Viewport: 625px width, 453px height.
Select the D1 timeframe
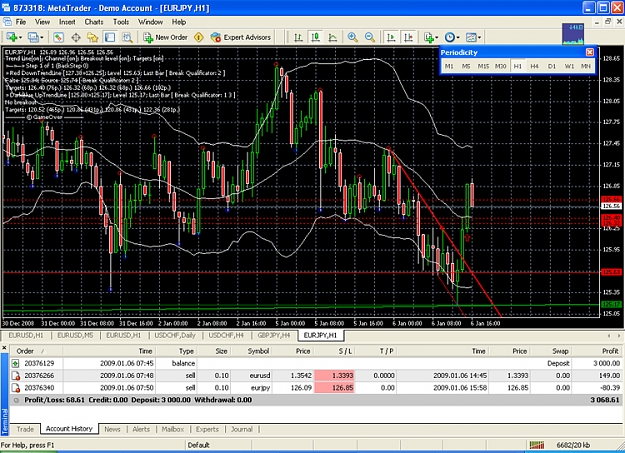click(x=552, y=66)
